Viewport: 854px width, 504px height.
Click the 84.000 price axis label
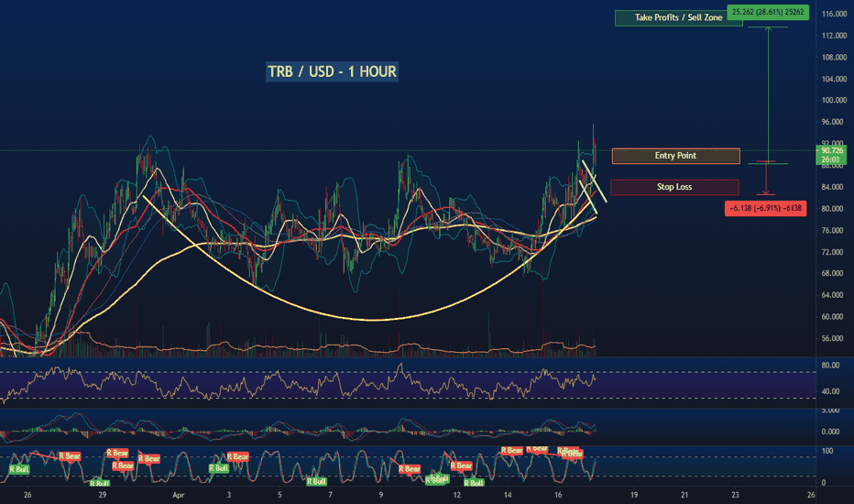834,187
